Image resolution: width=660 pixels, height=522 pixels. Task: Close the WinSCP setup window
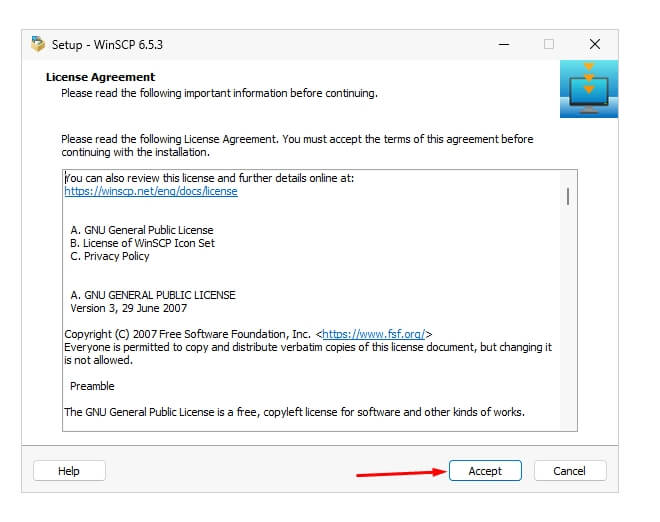pyautogui.click(x=595, y=44)
